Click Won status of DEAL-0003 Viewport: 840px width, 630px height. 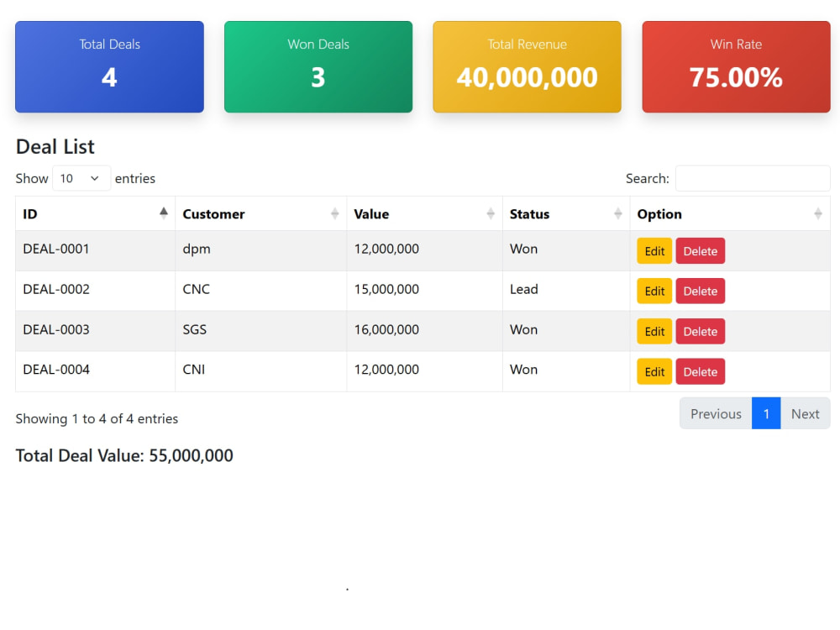tap(523, 329)
